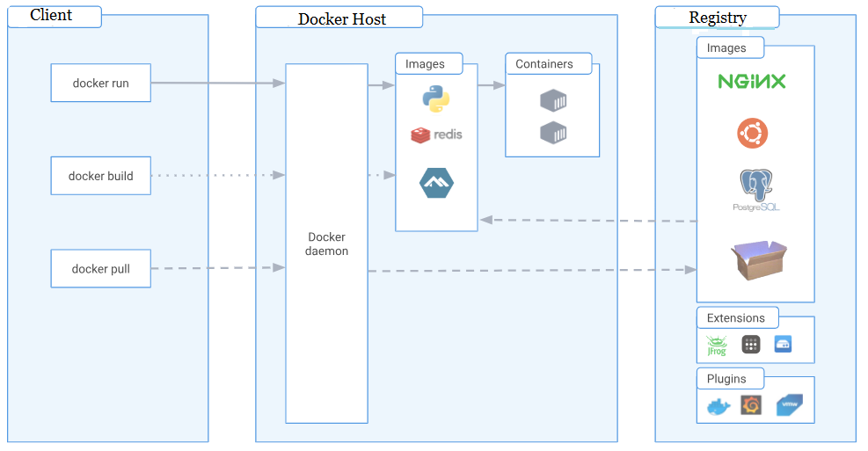Select the Docker Host title label
The image size is (868, 451).
(341, 18)
